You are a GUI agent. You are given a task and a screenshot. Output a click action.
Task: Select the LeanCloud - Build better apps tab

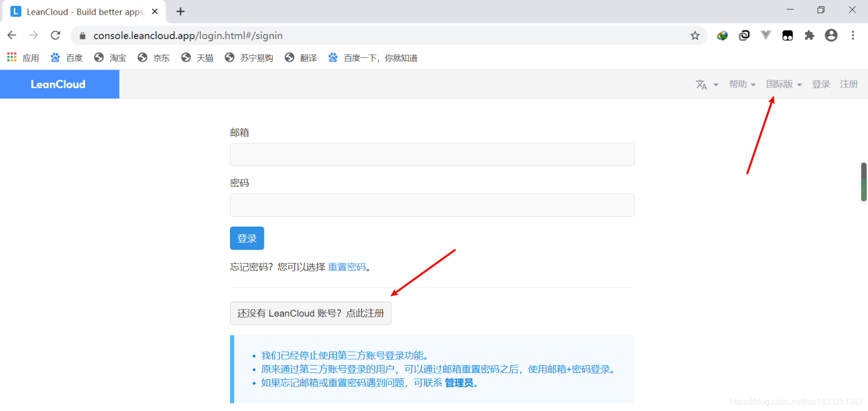(84, 11)
